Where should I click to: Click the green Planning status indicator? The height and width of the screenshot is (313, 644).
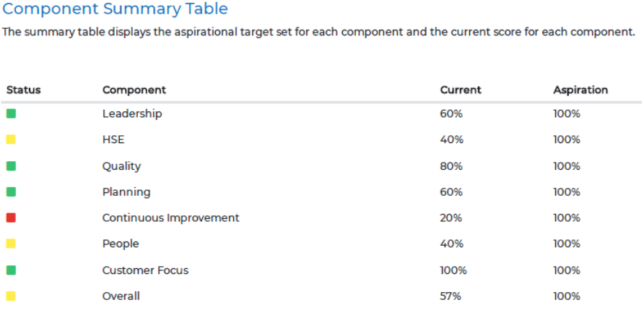point(11,192)
